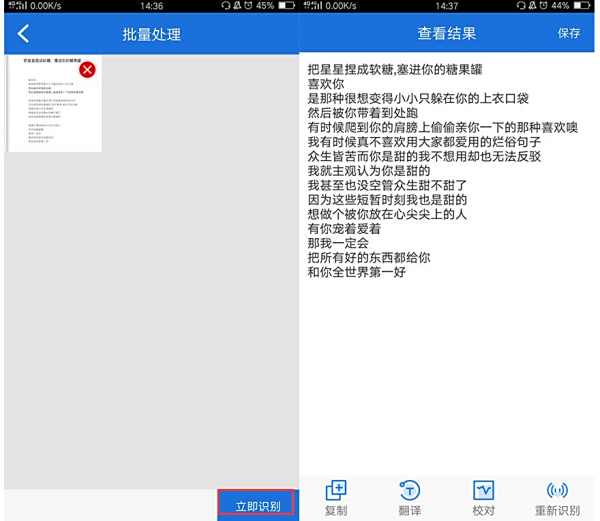This screenshot has height=521, width=600.
Task: Tap the 14:36 status bar clock
Action: [x=151, y=6]
